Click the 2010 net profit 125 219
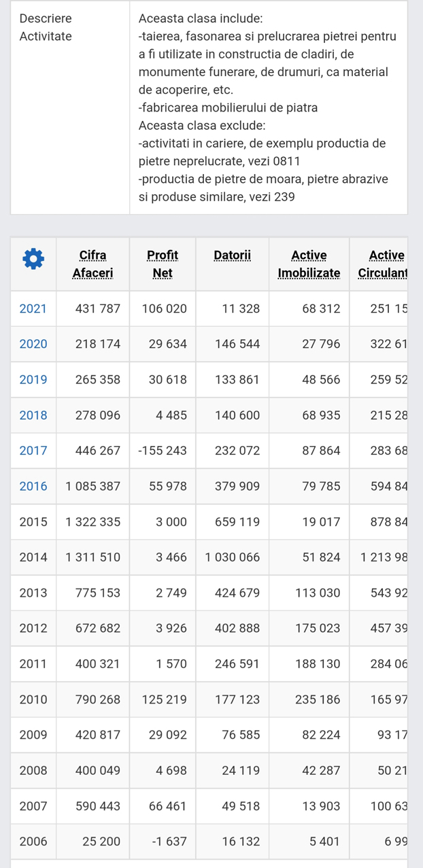This screenshot has width=423, height=868. pos(164,699)
